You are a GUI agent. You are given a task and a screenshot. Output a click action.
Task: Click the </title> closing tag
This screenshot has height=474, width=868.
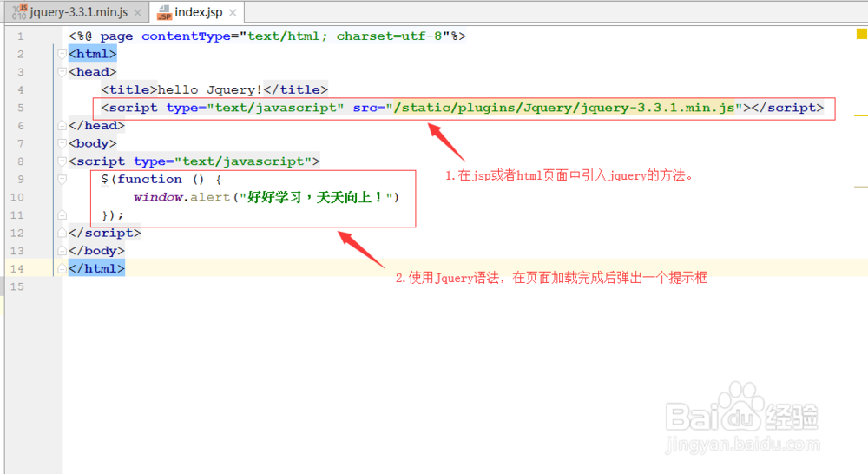[x=296, y=89]
